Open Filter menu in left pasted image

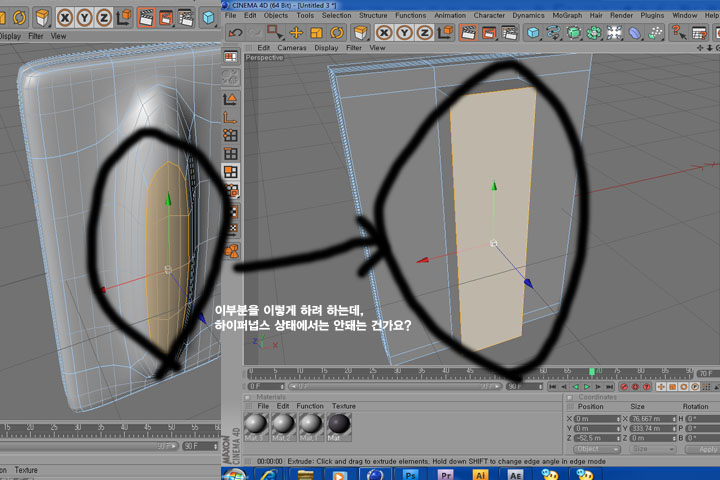[x=35, y=36]
